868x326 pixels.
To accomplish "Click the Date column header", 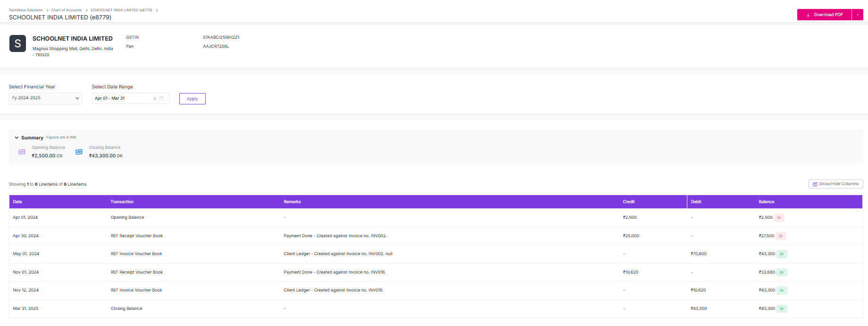I will [17, 202].
